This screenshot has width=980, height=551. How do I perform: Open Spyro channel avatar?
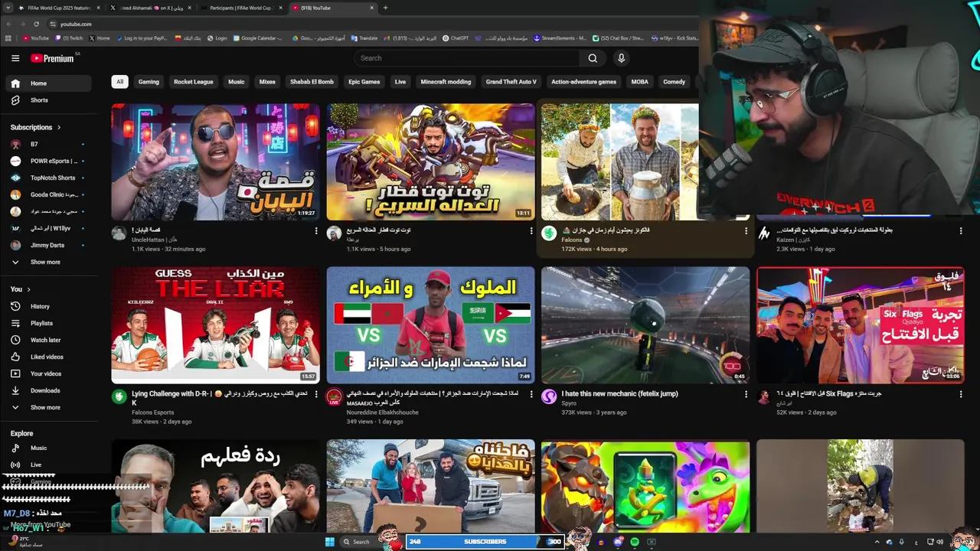tap(549, 396)
